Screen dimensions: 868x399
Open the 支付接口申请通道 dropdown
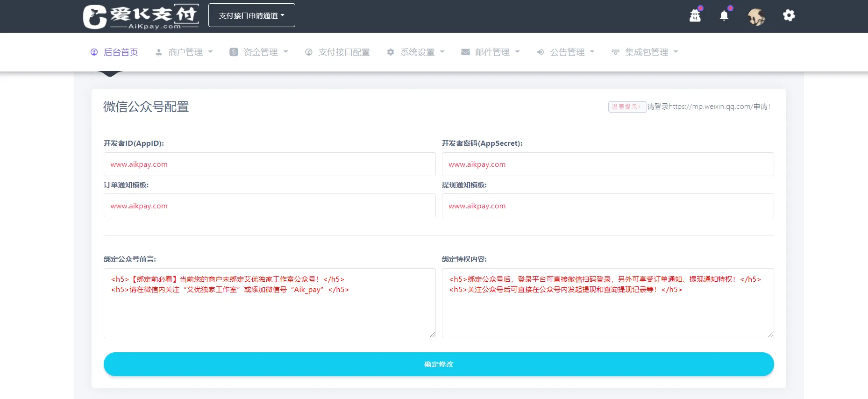tap(251, 15)
